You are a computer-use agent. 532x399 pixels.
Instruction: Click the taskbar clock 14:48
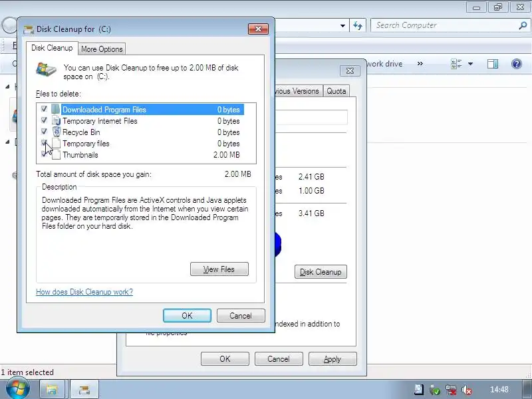tap(499, 390)
